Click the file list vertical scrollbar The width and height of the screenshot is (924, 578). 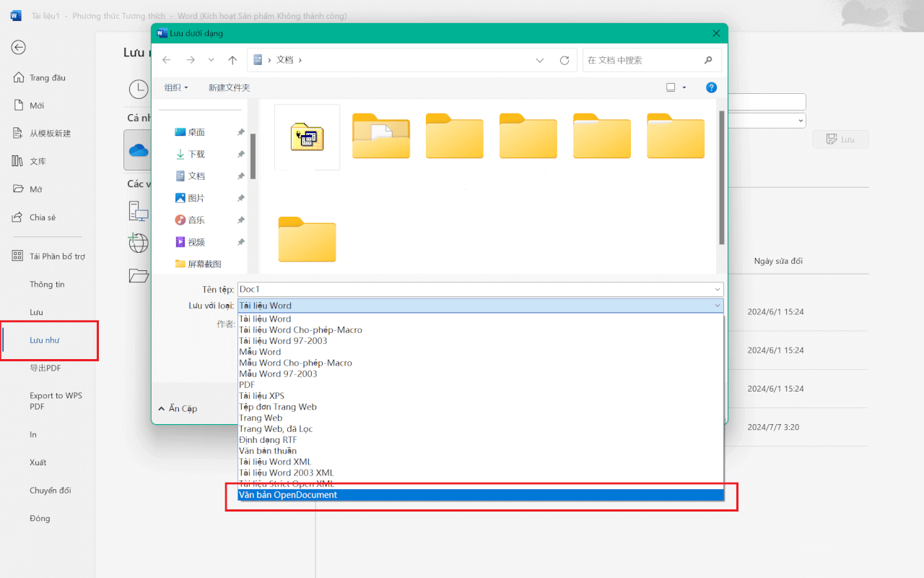tap(721, 178)
